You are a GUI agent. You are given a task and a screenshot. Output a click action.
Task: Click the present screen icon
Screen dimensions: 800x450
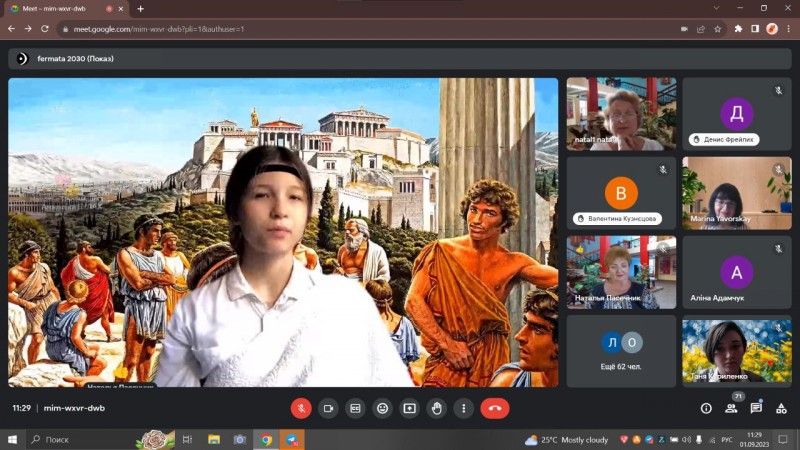409,408
